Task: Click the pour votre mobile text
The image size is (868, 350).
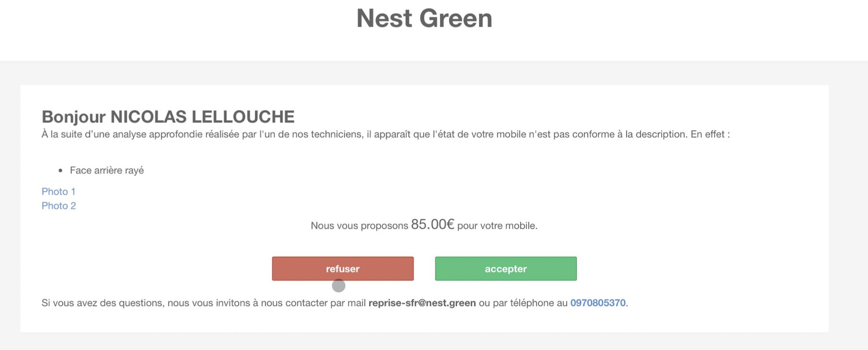Action: click(x=497, y=226)
